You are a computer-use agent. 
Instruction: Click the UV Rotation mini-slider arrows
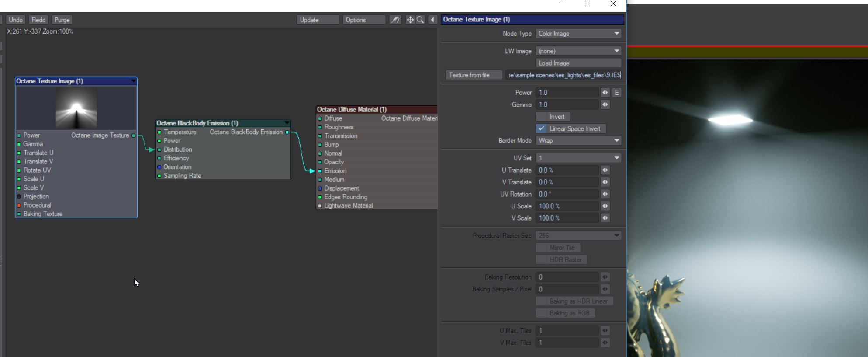605,194
